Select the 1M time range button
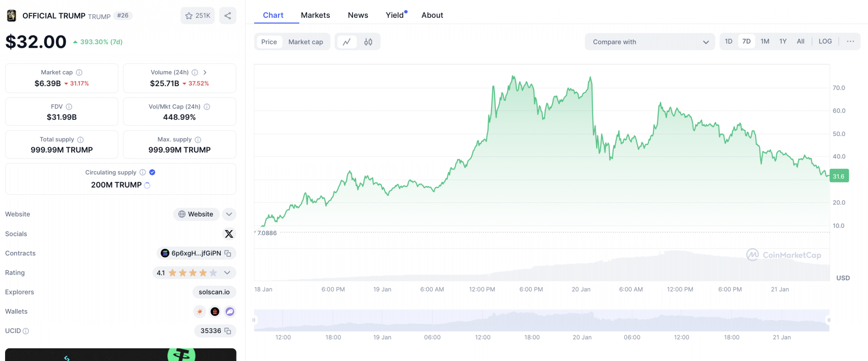The width and height of the screenshot is (868, 361). (765, 42)
